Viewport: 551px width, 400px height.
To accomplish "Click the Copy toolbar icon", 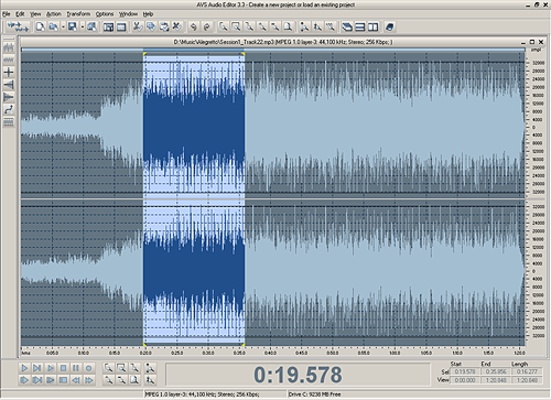I will click(x=151, y=27).
